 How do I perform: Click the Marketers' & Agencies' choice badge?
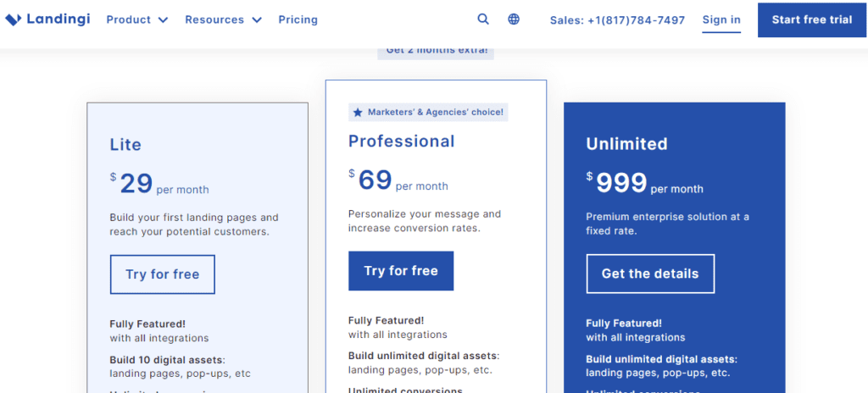coord(428,113)
